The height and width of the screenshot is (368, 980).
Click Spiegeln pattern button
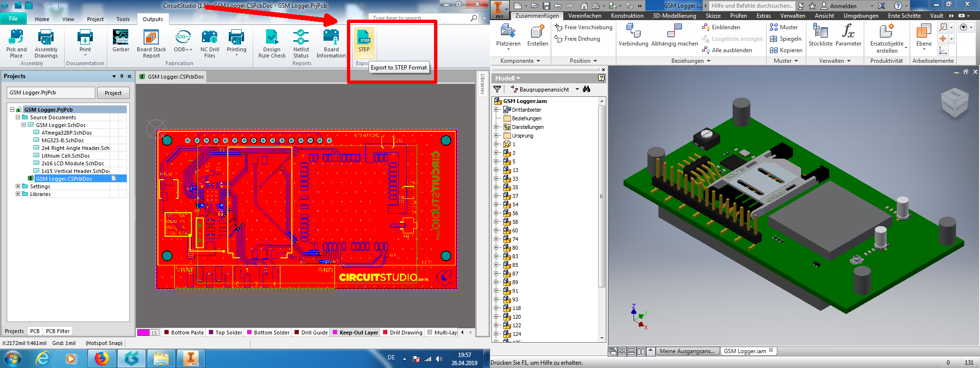point(786,39)
